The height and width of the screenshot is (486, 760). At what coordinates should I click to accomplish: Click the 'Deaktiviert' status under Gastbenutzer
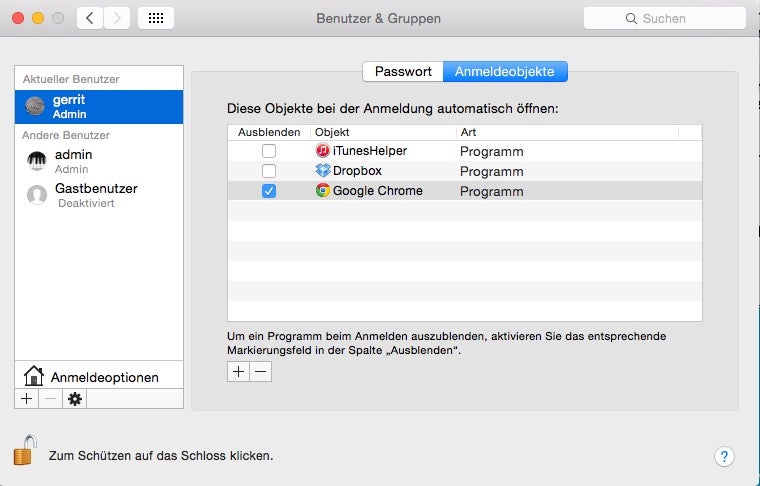coord(86,204)
